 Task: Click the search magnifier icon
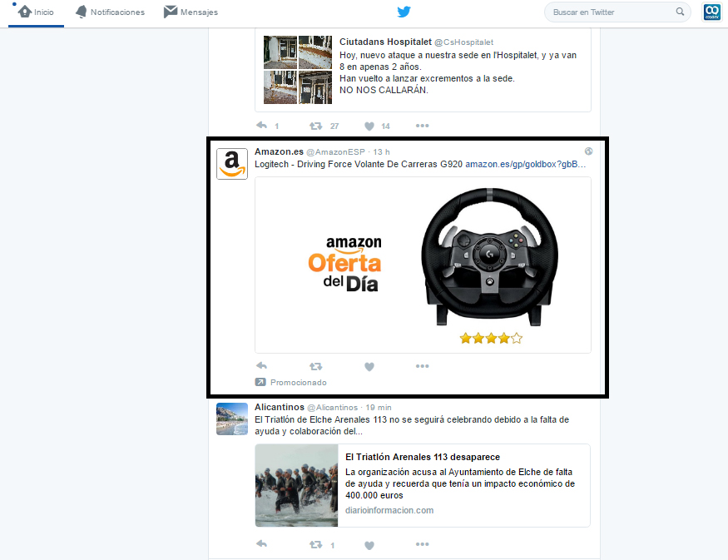point(680,12)
